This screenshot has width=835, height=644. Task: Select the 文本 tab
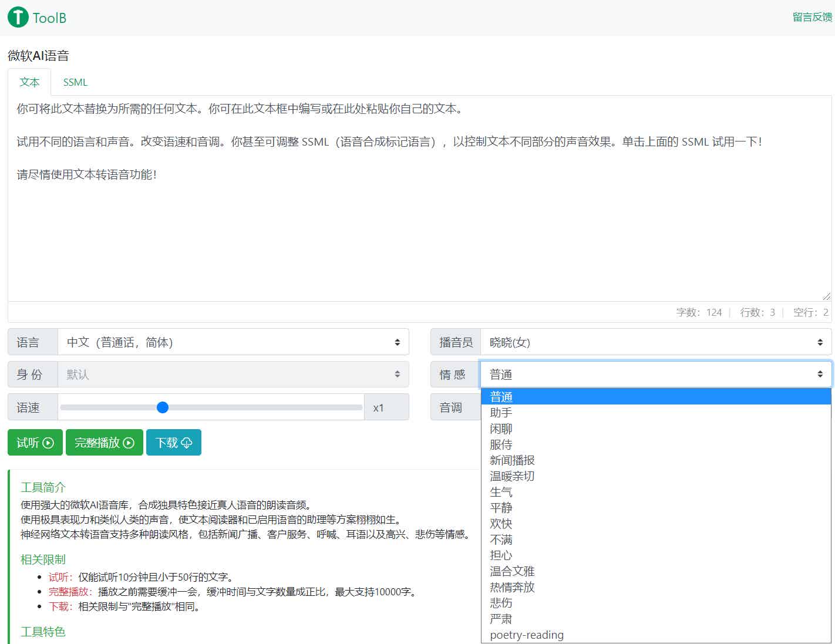(29, 82)
